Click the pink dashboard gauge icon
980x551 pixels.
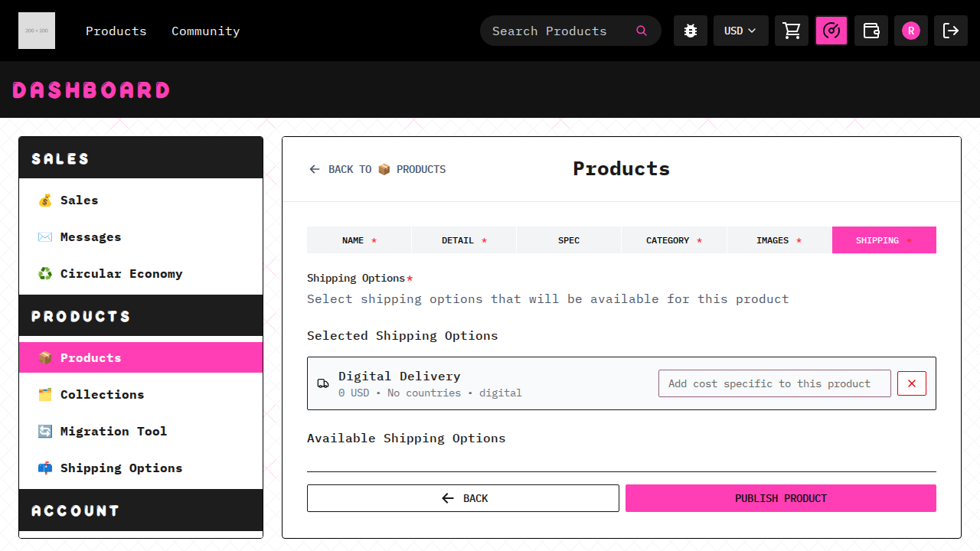coord(831,31)
